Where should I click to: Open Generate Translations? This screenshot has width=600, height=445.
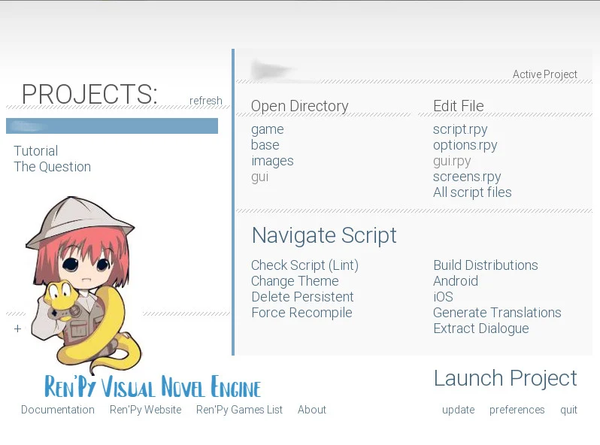tap(497, 313)
